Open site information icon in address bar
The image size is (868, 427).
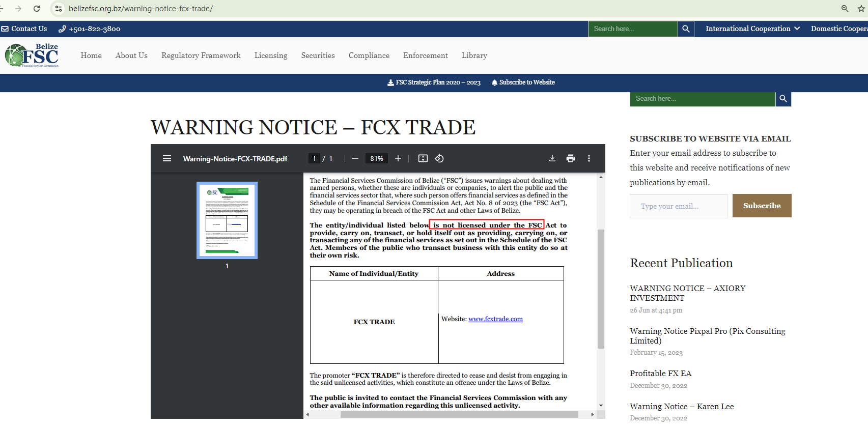(59, 9)
